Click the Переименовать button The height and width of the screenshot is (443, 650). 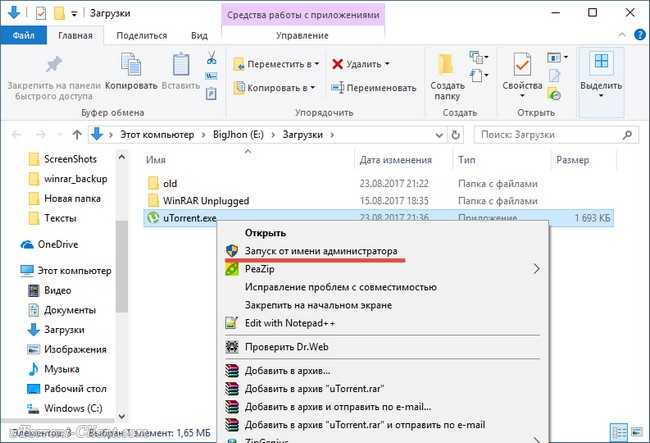[373, 88]
